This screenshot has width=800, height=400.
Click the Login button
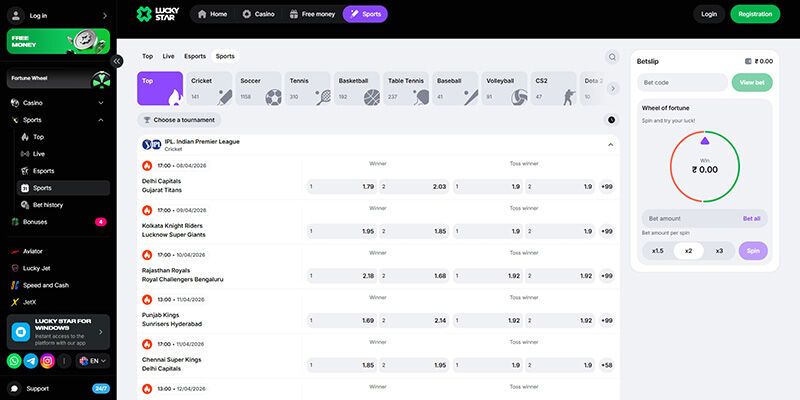point(709,14)
